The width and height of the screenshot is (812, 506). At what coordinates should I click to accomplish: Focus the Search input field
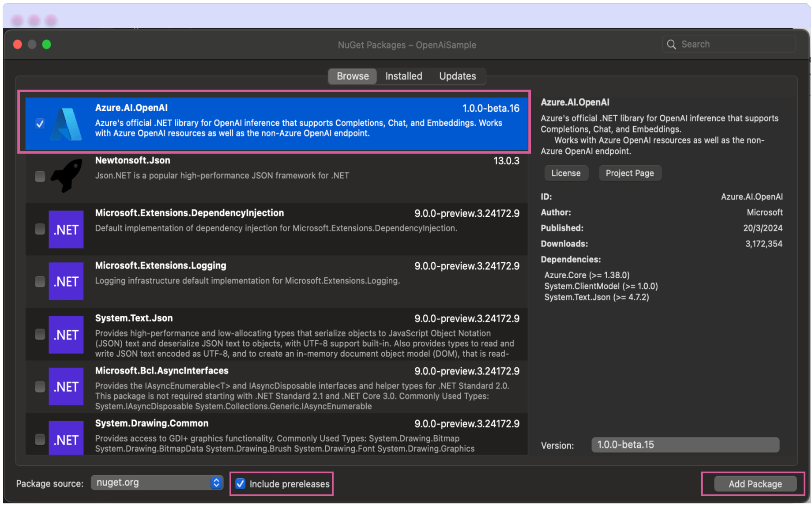tap(729, 44)
